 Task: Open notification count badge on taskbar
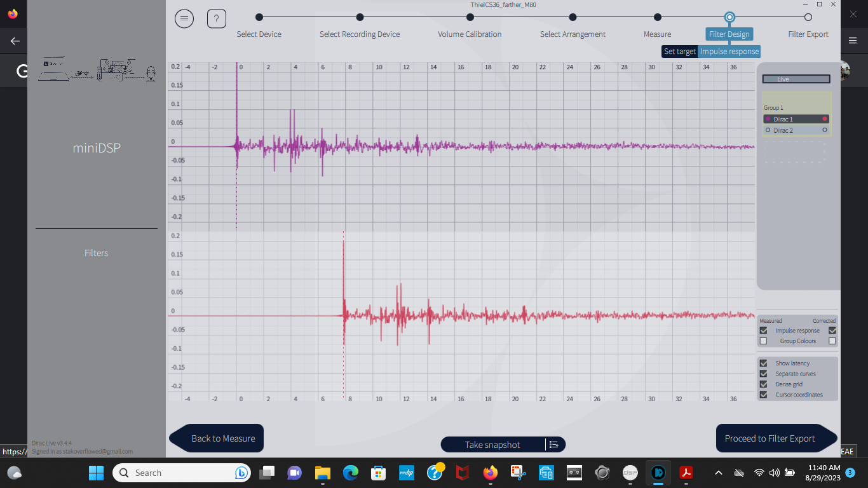click(x=851, y=473)
